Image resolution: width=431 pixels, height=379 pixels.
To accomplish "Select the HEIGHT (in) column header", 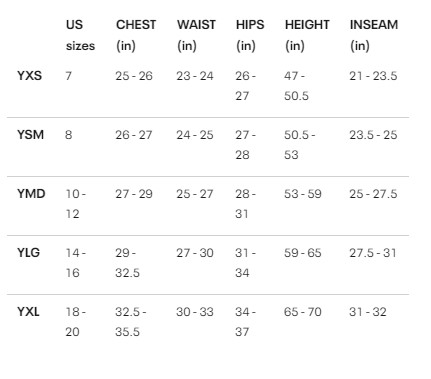I will coord(307,35).
